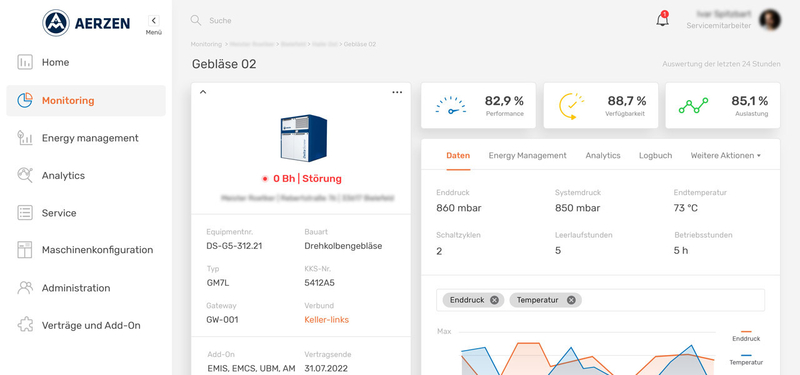Click the user profile avatar
800x375 pixels.
click(769, 20)
